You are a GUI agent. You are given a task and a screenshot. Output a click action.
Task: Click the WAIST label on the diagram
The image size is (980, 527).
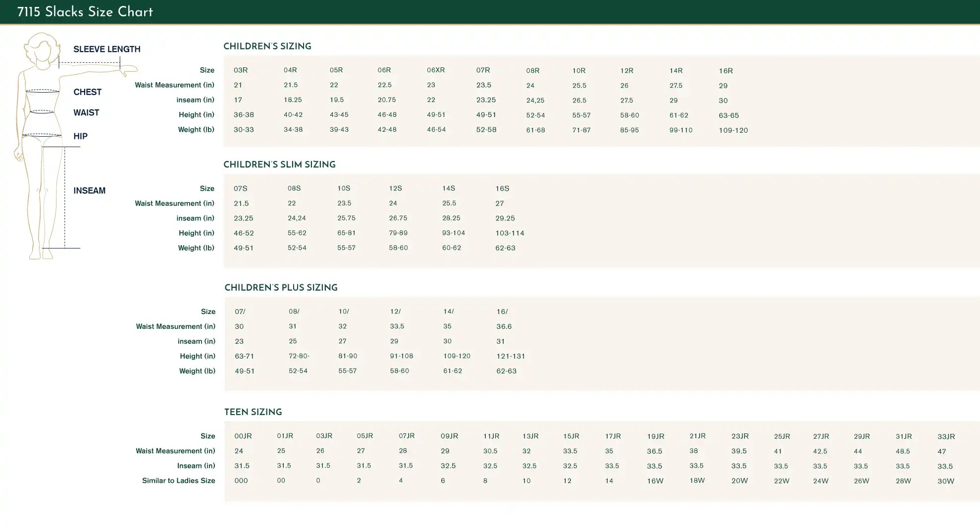click(x=86, y=113)
